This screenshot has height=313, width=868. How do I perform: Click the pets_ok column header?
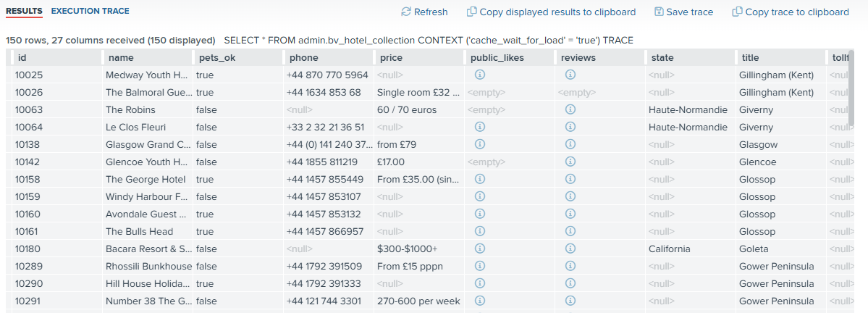click(237, 57)
